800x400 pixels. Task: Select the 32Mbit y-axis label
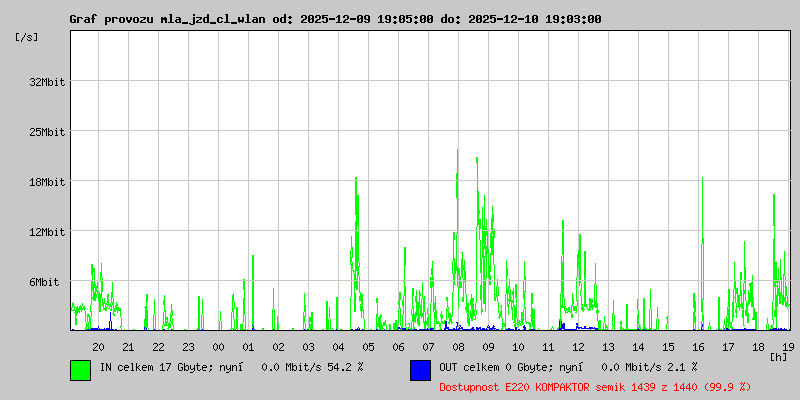coord(47,82)
